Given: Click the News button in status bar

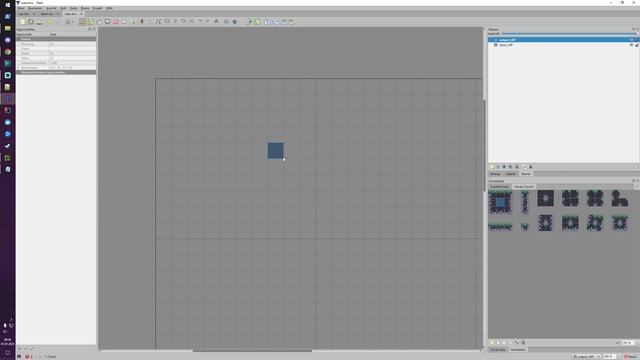Looking at the screenshot, I should [x=631, y=356].
